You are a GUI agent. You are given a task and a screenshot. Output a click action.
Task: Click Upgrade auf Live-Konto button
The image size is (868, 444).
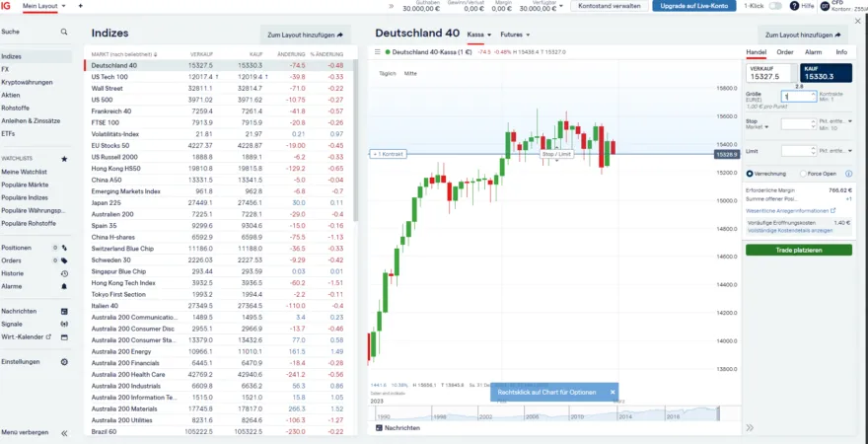[x=693, y=6]
